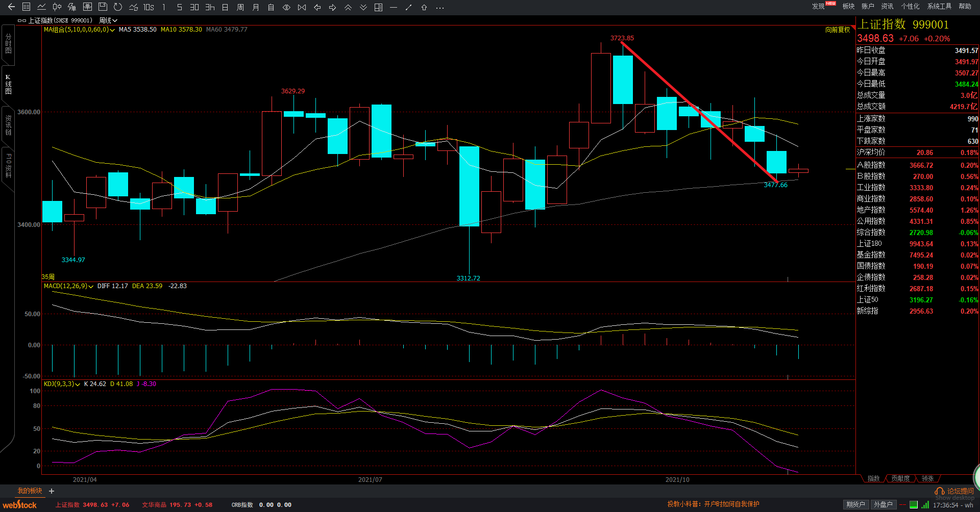This screenshot has width=980, height=512.
Task: Open the 系统工具 menu
Action: tap(939, 6)
